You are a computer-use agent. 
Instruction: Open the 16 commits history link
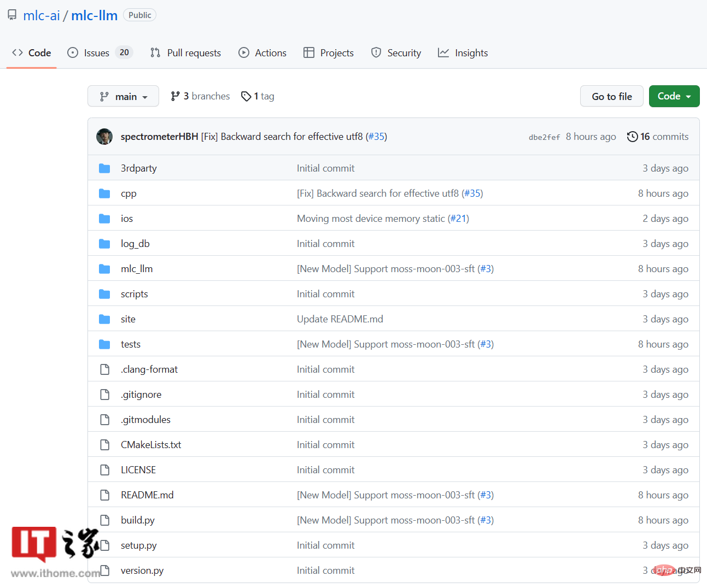[658, 137]
